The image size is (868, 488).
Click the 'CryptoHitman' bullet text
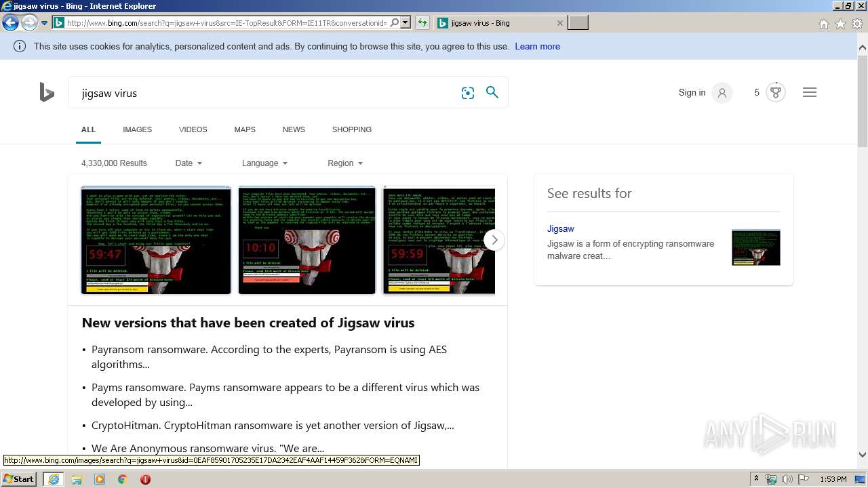tap(273, 426)
